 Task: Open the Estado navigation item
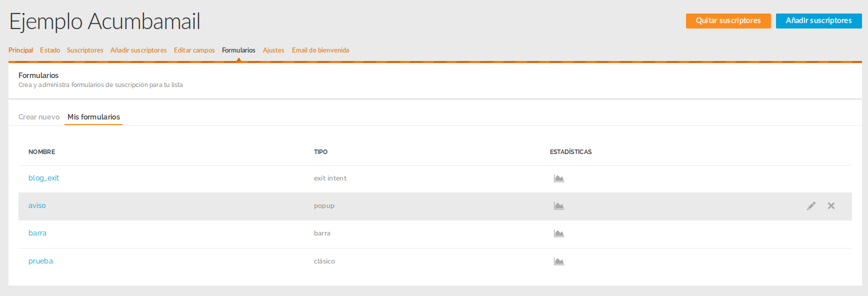tap(50, 50)
